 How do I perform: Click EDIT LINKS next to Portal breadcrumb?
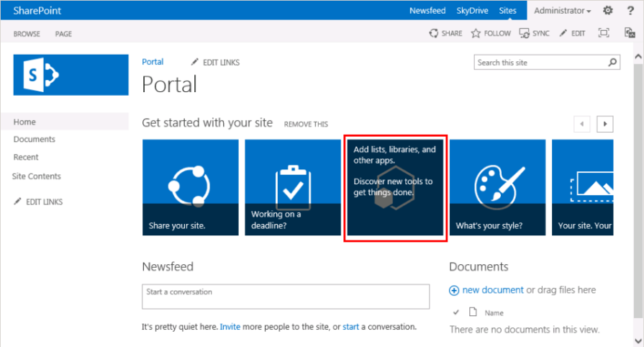[x=221, y=63]
